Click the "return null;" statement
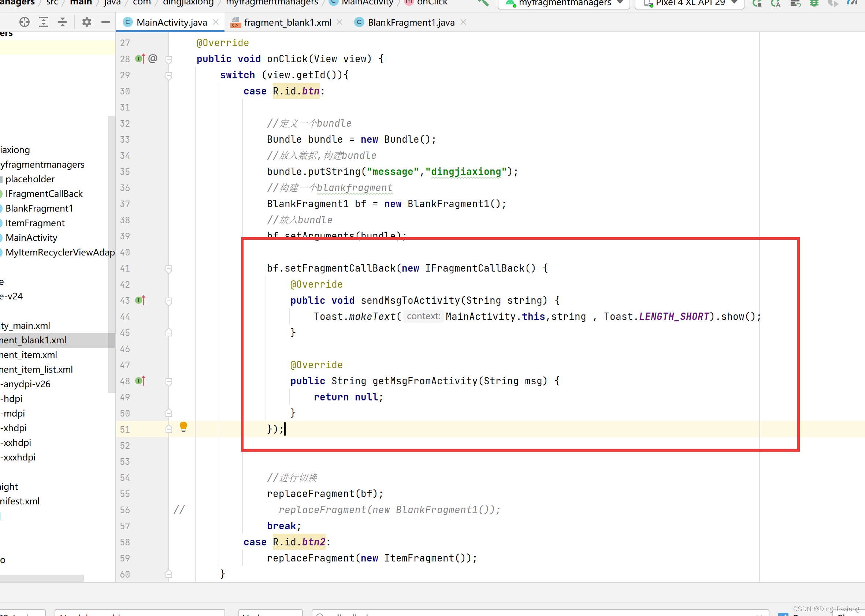The width and height of the screenshot is (865, 616). coord(348,397)
